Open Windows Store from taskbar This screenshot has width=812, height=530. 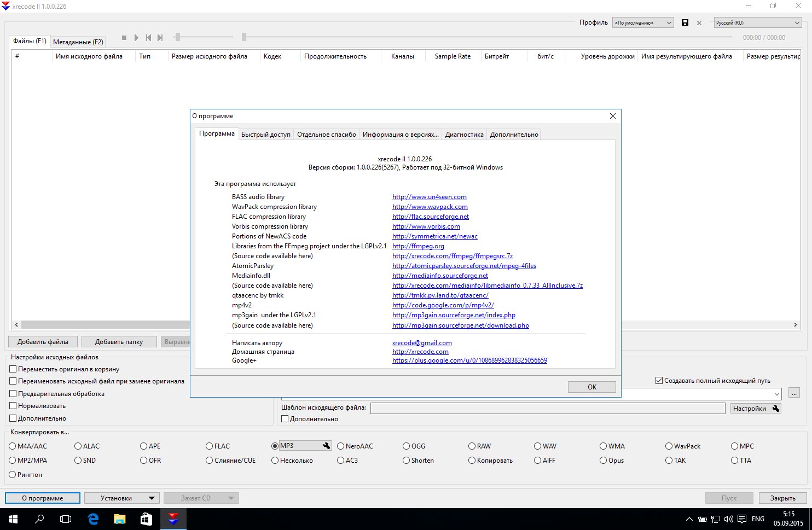[x=146, y=519]
